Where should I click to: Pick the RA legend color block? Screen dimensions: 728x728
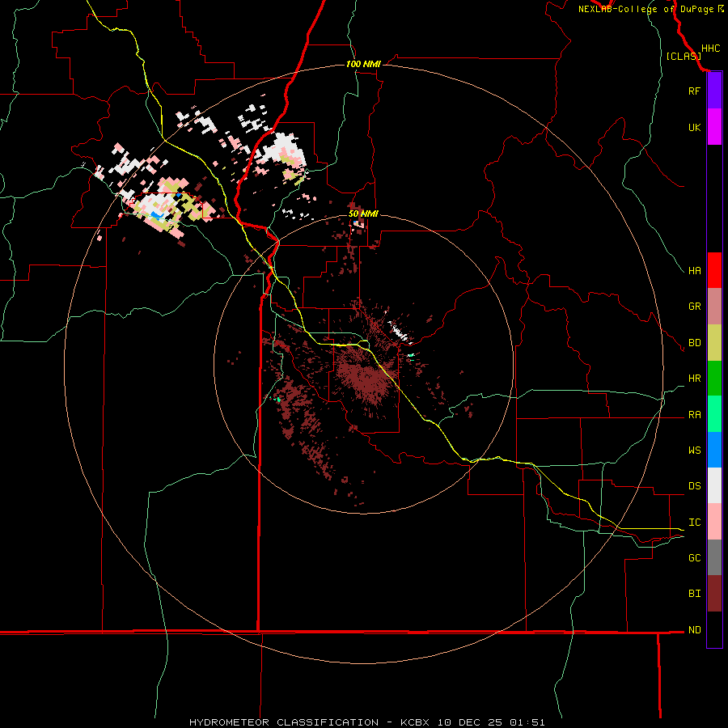714,414
